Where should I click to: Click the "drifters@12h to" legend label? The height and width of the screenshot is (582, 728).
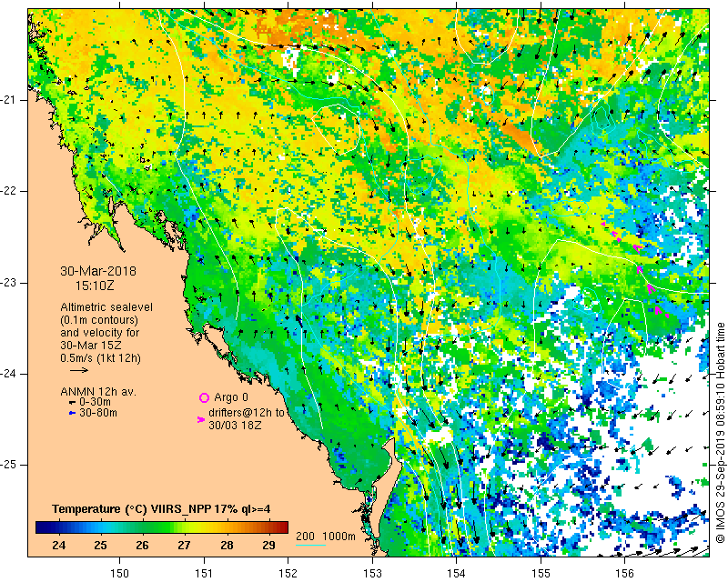(x=247, y=413)
